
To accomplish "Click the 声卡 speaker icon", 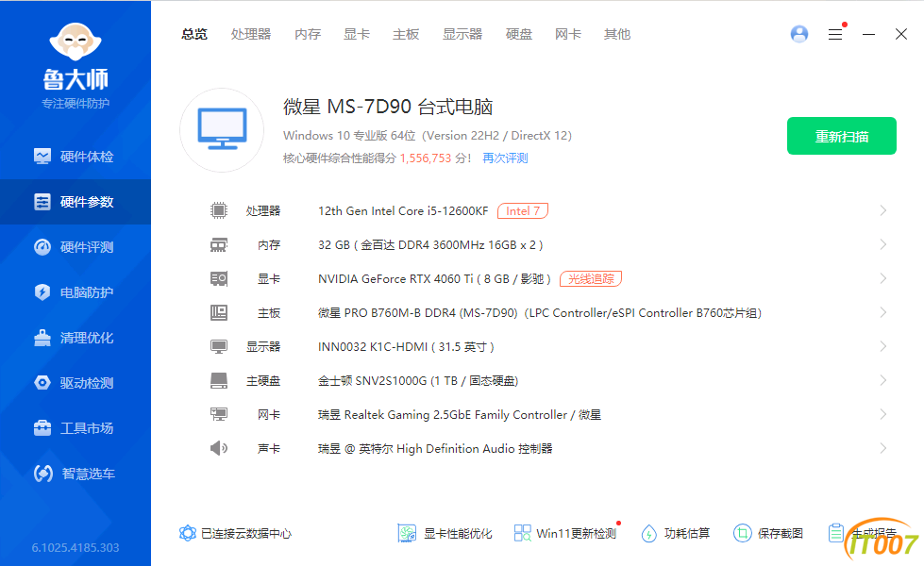I will (219, 448).
